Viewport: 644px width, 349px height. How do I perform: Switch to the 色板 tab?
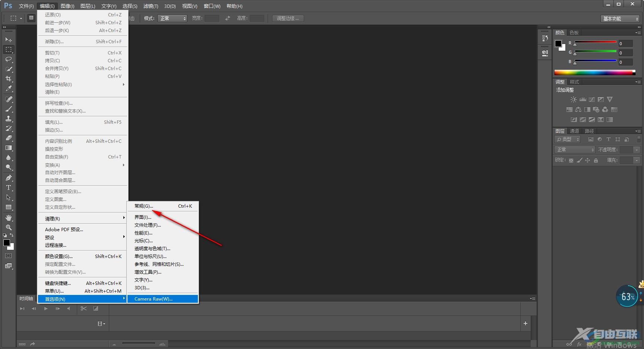574,32
